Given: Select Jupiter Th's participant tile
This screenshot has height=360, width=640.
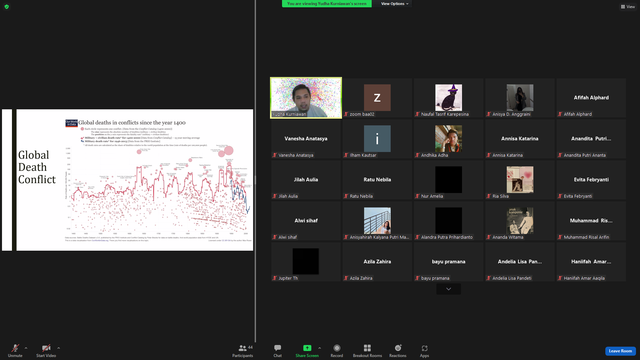Looking at the screenshot, I should [x=306, y=262].
